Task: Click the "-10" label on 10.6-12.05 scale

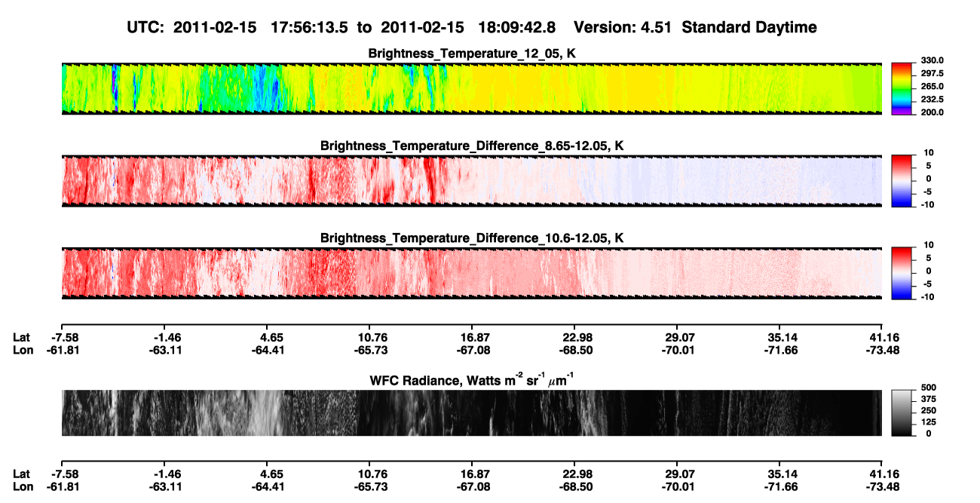Action: 927,297
